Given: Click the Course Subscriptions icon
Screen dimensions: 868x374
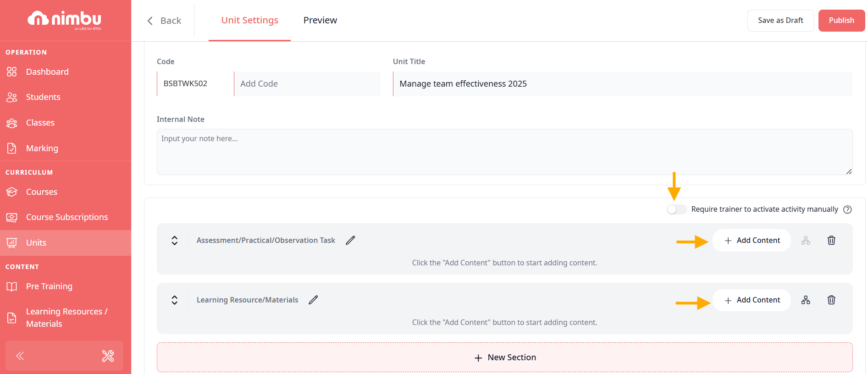Looking at the screenshot, I should [12, 217].
